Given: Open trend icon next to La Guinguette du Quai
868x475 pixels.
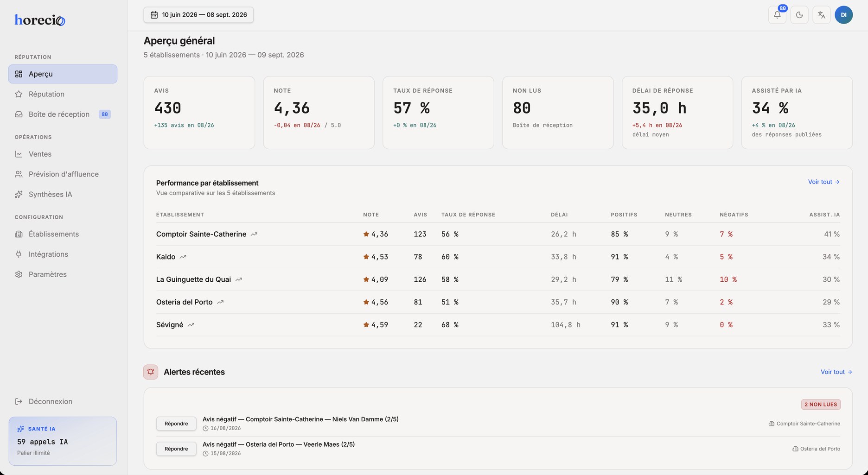Looking at the screenshot, I should point(239,279).
